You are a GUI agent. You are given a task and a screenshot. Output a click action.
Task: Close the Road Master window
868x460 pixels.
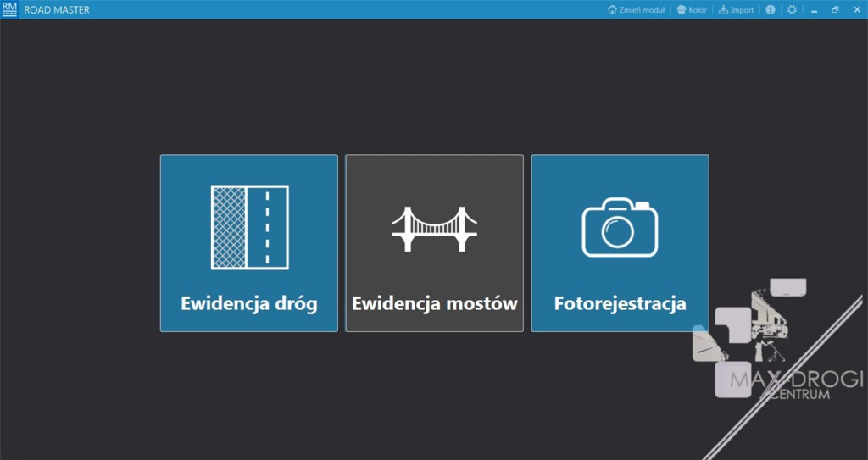pyautogui.click(x=857, y=10)
